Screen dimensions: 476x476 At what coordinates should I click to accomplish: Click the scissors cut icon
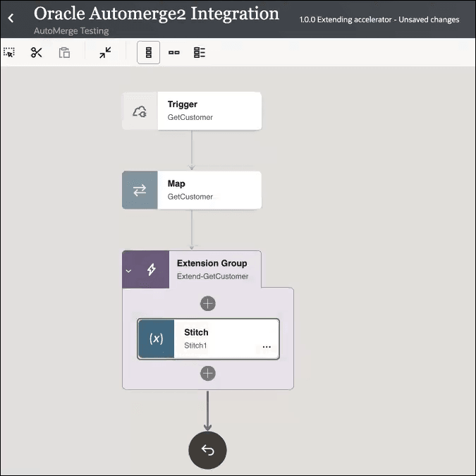point(36,52)
